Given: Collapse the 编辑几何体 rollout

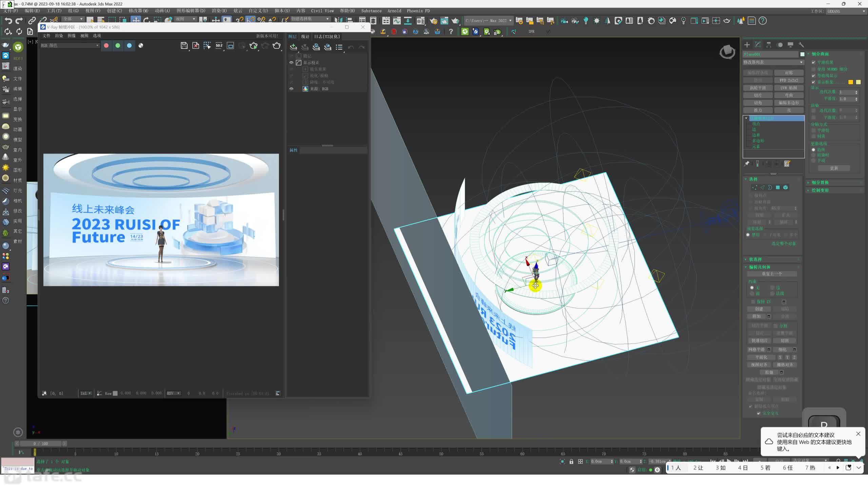Looking at the screenshot, I should [x=759, y=267].
